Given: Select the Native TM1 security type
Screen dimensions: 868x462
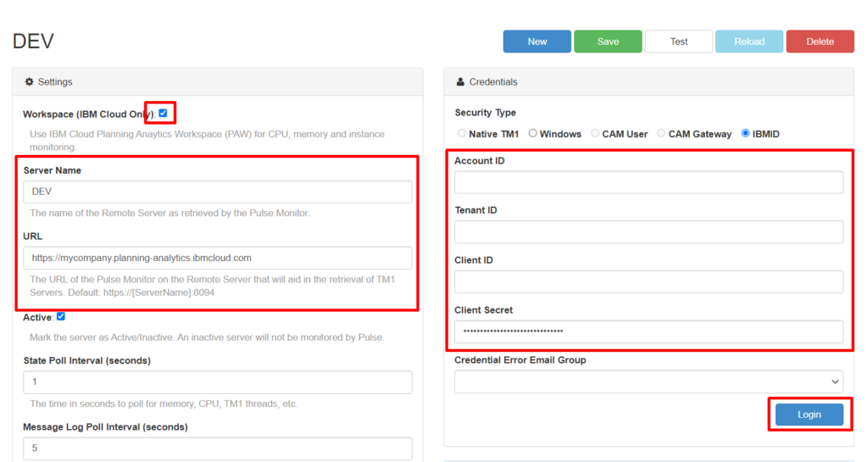Looking at the screenshot, I should coord(462,134).
